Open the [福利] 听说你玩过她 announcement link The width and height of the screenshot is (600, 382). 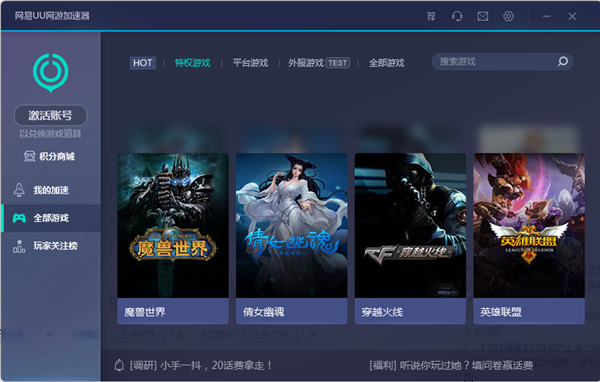451,366
